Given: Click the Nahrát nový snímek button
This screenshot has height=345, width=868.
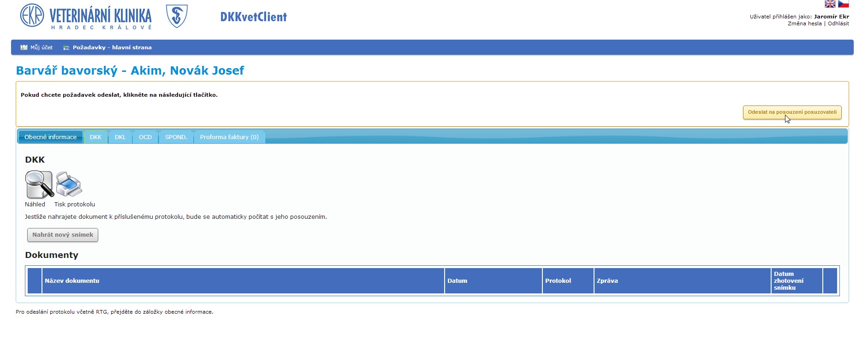Looking at the screenshot, I should coord(63,235).
